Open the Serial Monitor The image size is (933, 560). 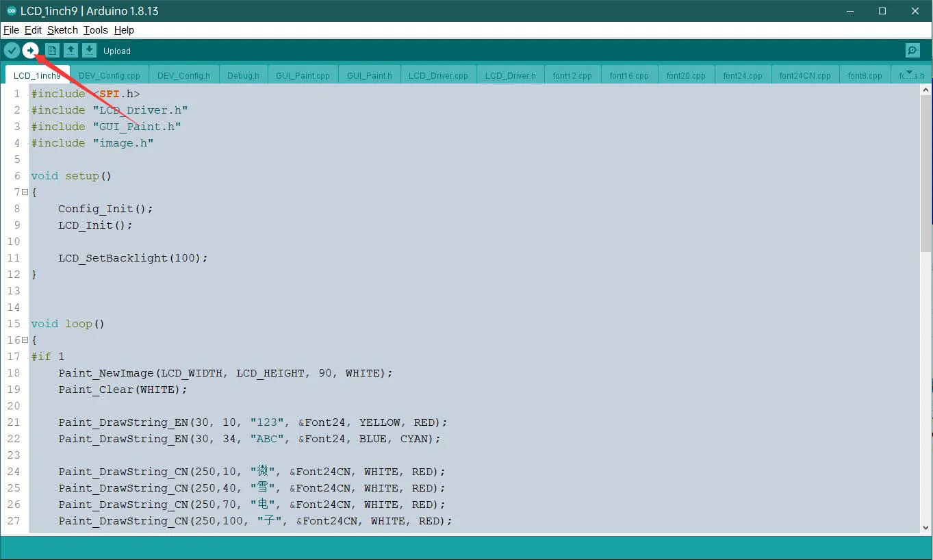click(912, 51)
